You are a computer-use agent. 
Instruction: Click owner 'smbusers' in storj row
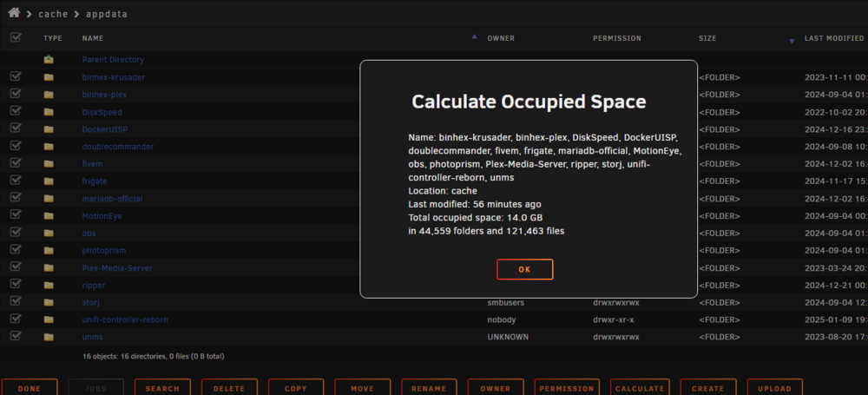505,302
